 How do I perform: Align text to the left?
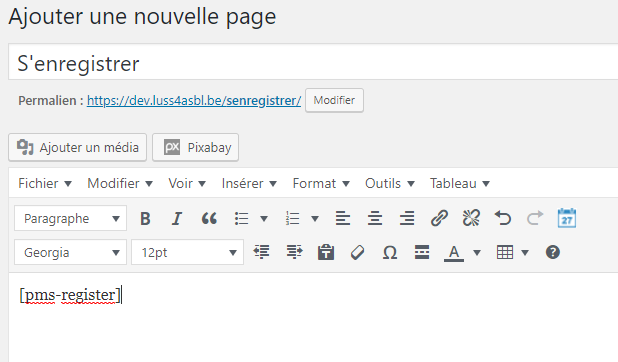coord(343,218)
